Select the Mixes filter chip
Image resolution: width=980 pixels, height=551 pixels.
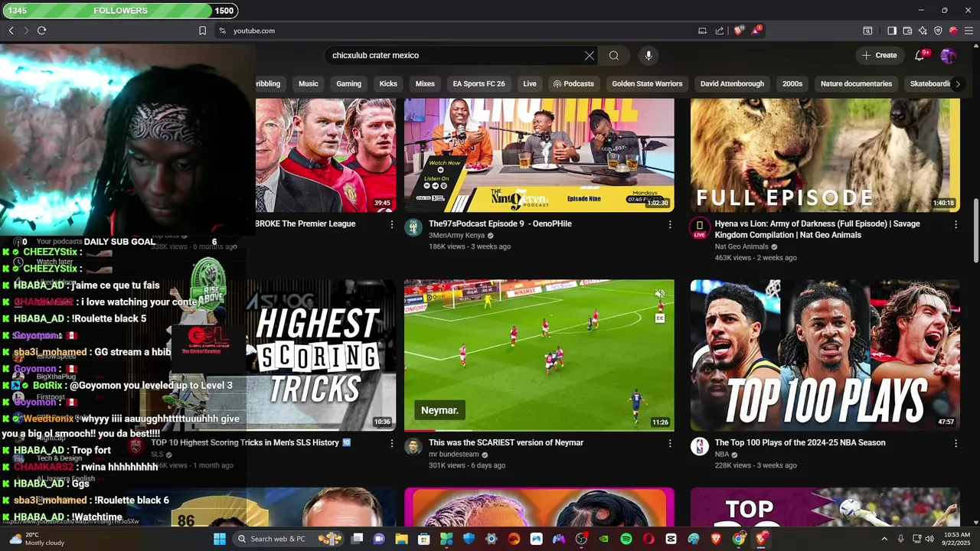(x=425, y=84)
